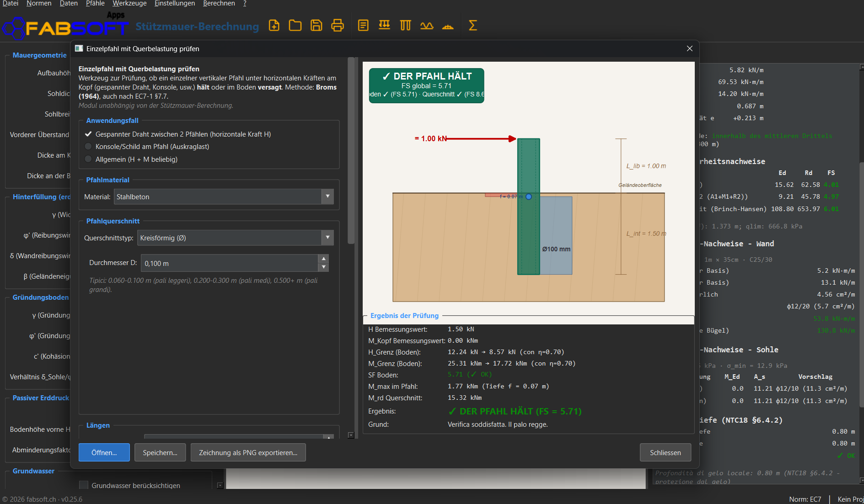Click the Grundwasser section header

(x=33, y=471)
